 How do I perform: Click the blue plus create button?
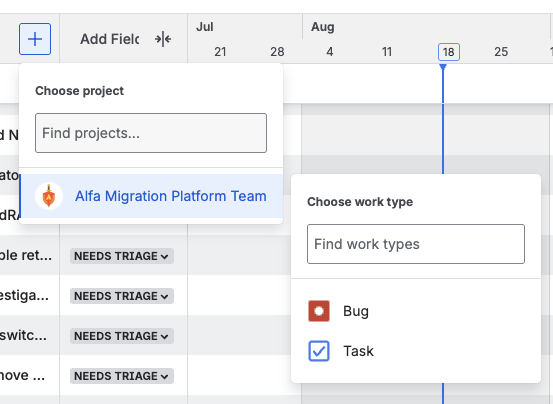[35, 39]
